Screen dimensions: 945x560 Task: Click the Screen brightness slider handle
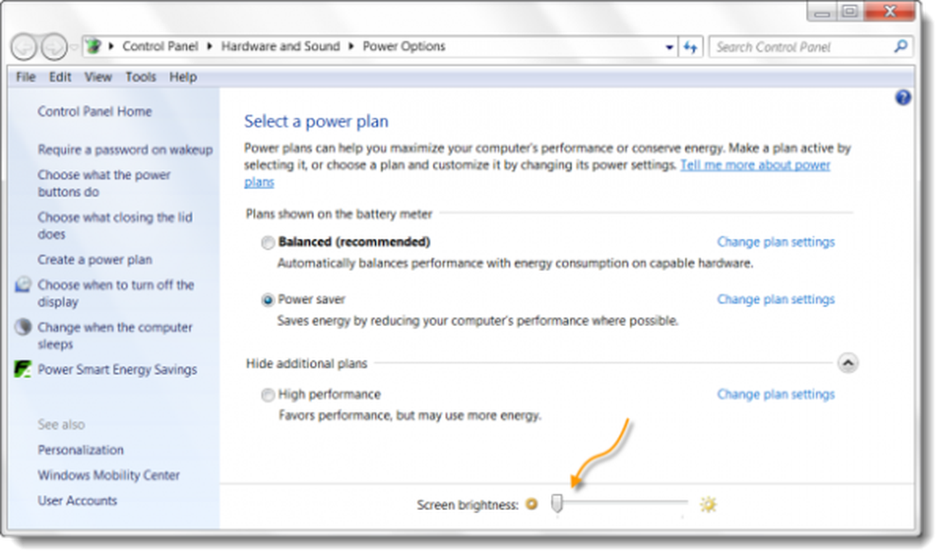click(x=557, y=503)
